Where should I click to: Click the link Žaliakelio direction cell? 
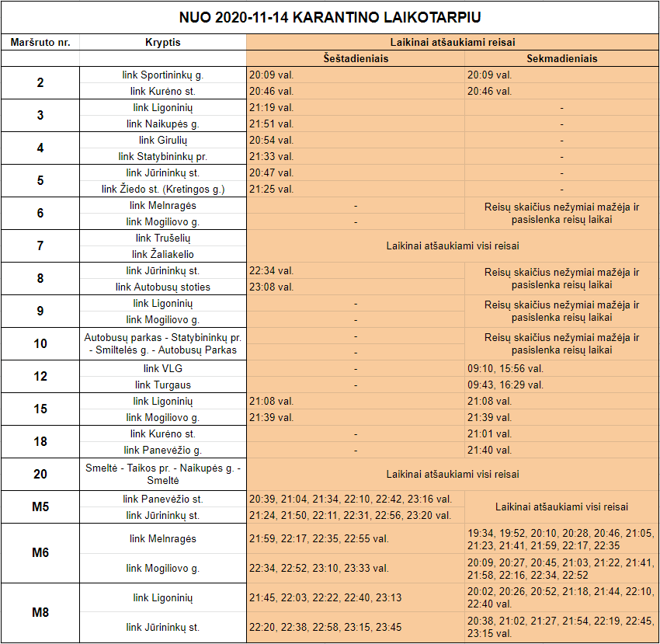(163, 254)
